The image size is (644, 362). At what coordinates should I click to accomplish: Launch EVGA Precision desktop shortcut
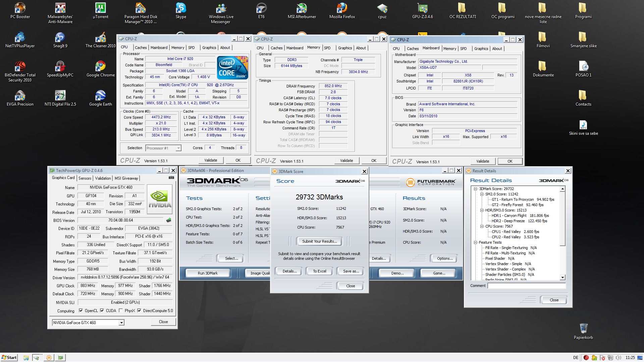(x=20, y=96)
